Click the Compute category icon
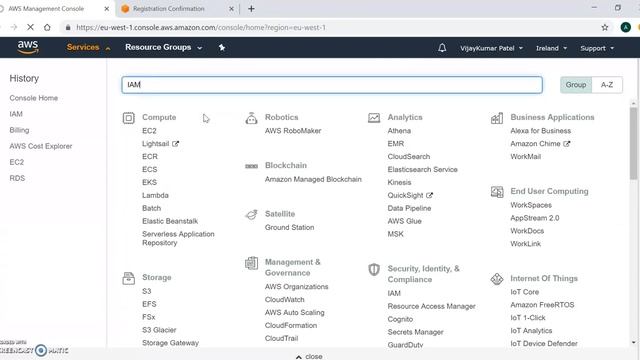The height and width of the screenshot is (360, 640). point(129,118)
